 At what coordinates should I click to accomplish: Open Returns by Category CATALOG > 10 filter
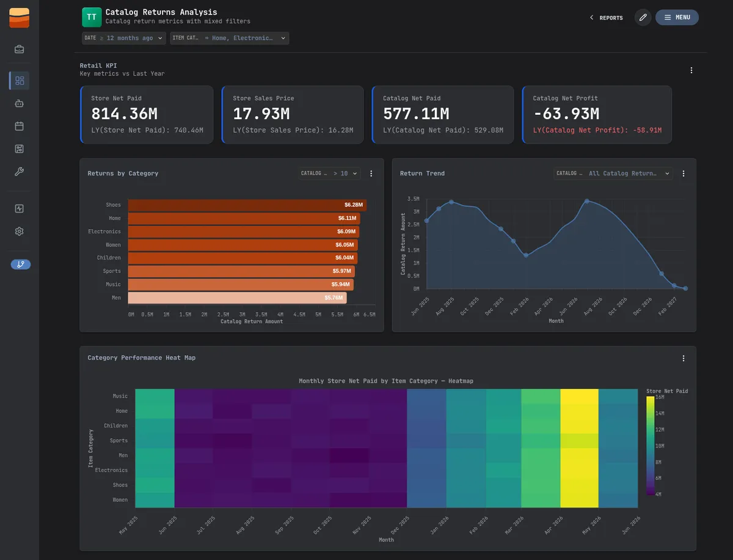coord(329,173)
